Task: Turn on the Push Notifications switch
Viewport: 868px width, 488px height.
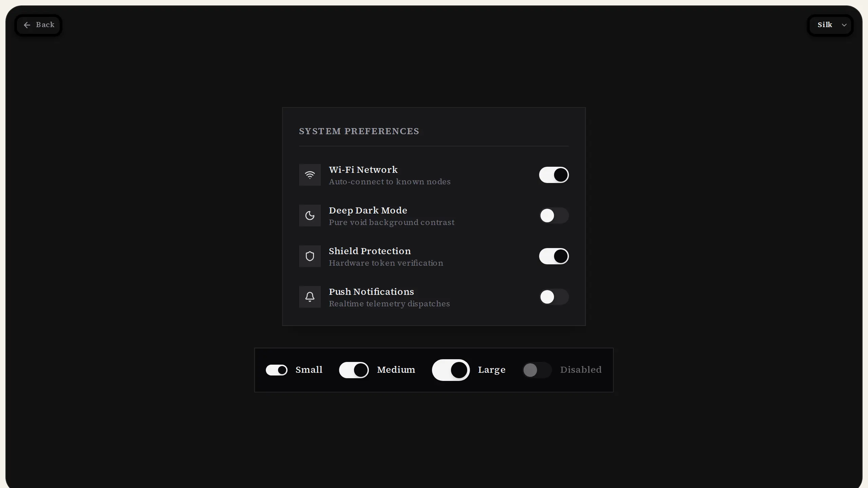Action: pos(554,297)
